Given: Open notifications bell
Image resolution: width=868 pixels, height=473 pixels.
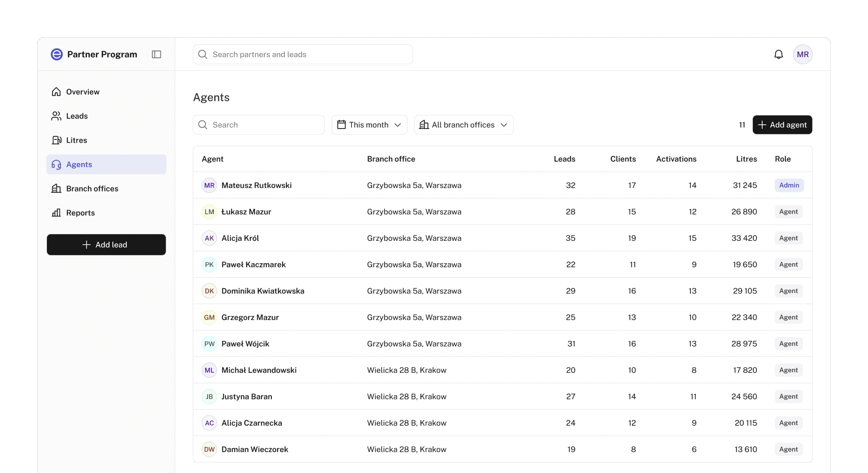Looking at the screenshot, I should (778, 54).
